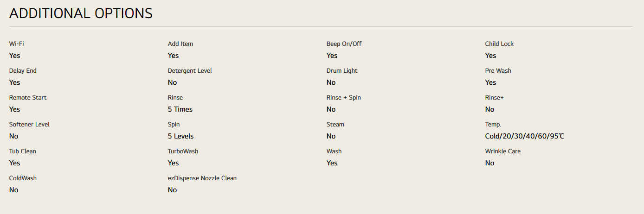This screenshot has height=214, width=644.
Task: Click the '5 Times' rinse value
Action: tap(180, 109)
